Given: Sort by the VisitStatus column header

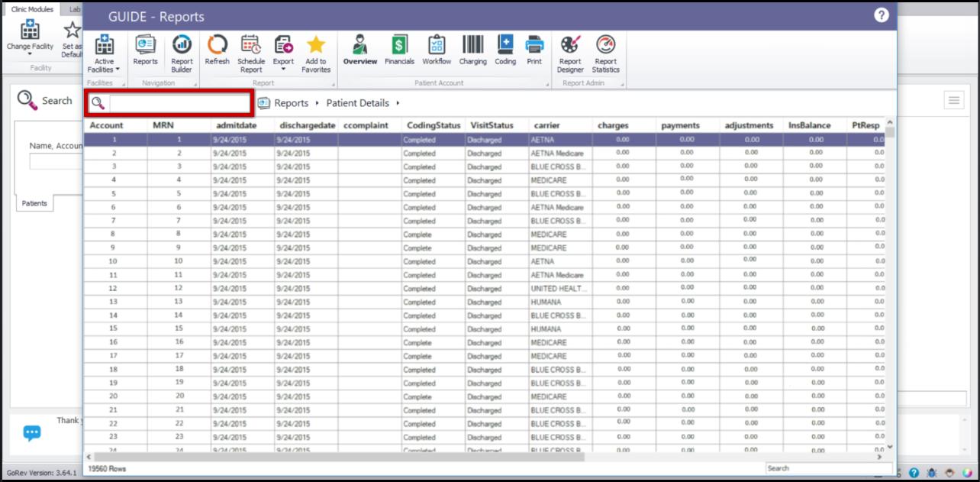Looking at the screenshot, I should [x=497, y=125].
